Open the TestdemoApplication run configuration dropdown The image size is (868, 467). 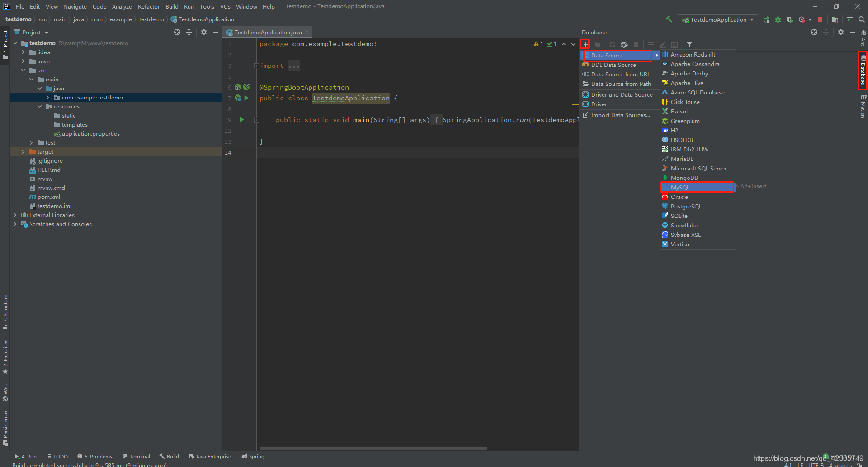(x=718, y=19)
